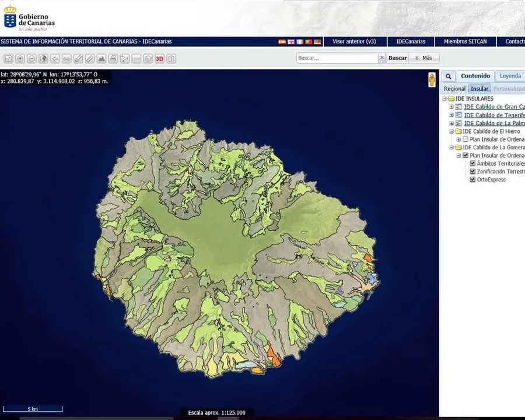Enable El Hierro Plan Insular checkbox
525x420 pixels.
(x=466, y=139)
